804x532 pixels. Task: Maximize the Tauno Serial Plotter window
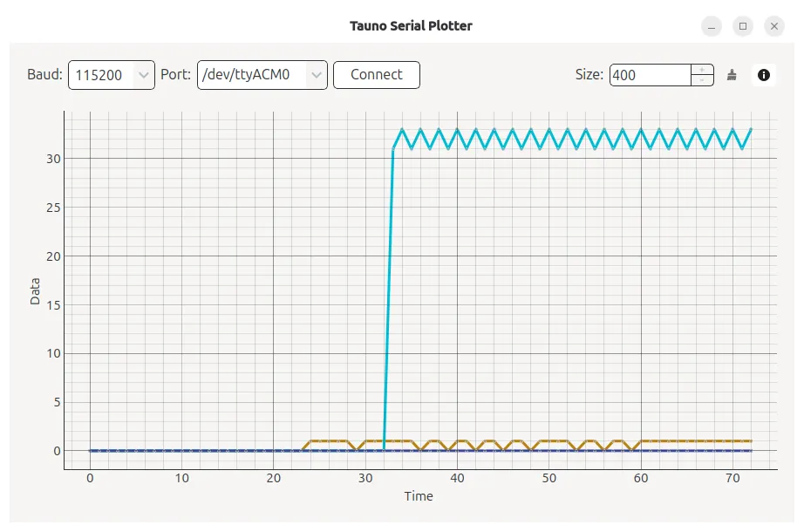(x=742, y=26)
